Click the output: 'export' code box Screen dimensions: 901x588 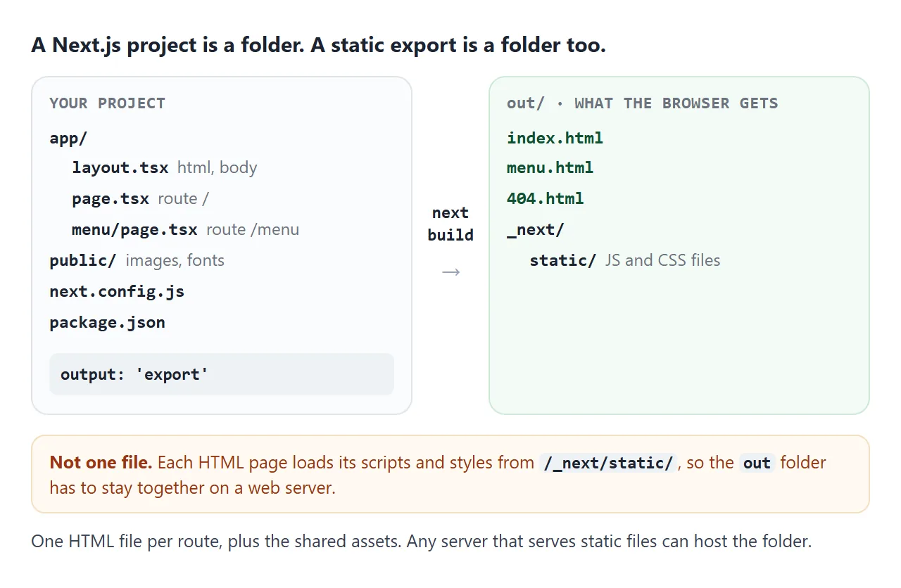222,374
